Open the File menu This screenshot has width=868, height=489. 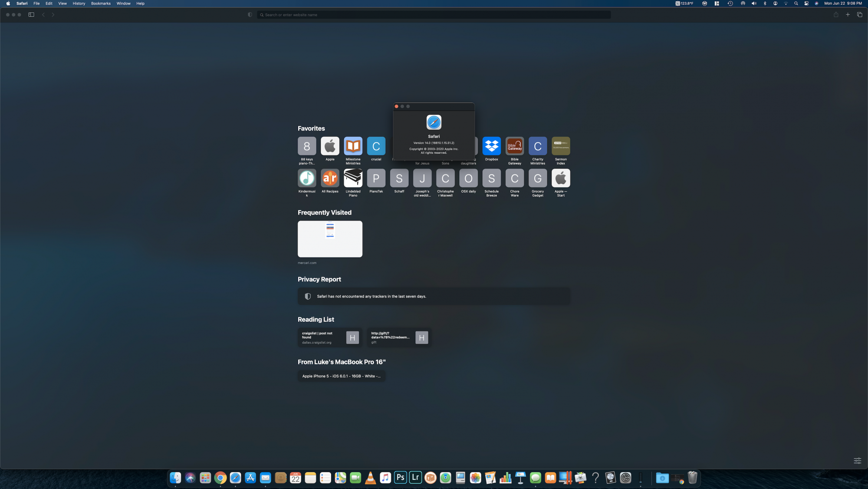(36, 3)
